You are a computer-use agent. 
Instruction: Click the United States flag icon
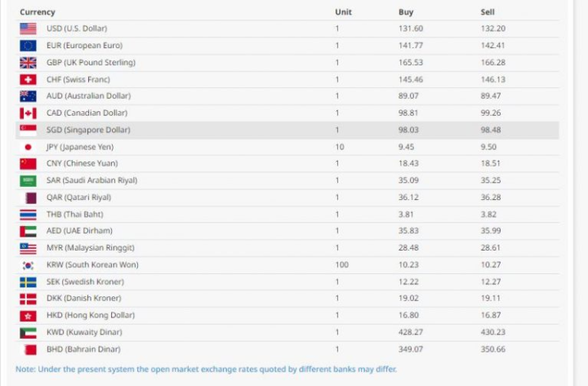(28, 29)
